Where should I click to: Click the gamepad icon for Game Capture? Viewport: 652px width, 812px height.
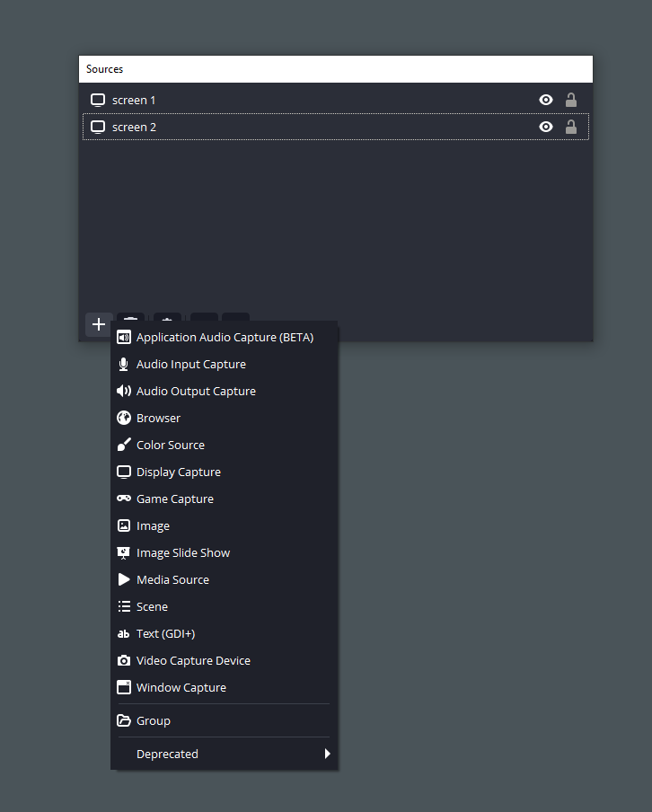click(124, 499)
